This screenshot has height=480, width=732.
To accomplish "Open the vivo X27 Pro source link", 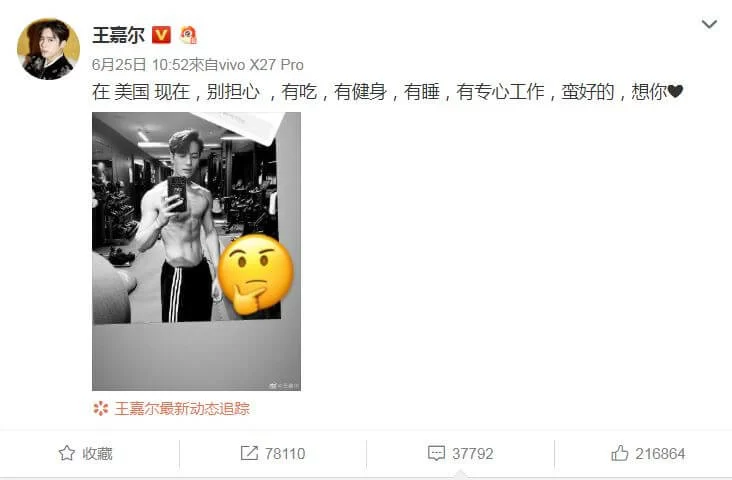I will coord(261,64).
